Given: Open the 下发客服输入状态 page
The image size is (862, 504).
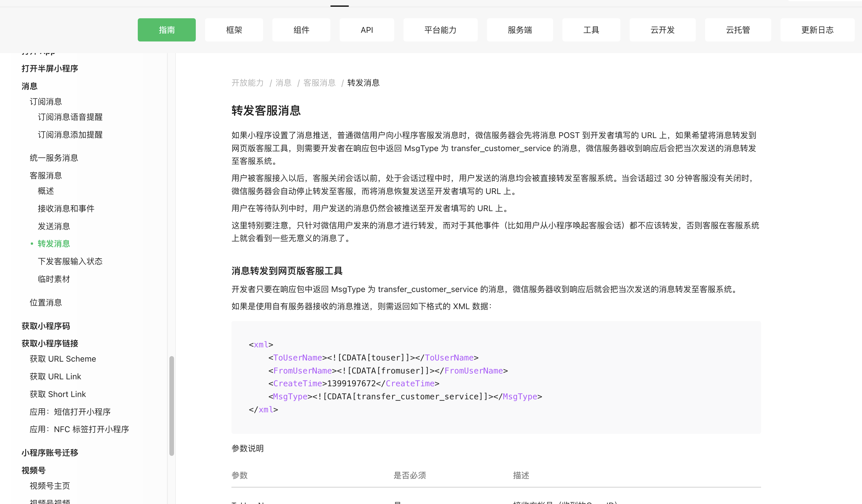Looking at the screenshot, I should point(70,261).
